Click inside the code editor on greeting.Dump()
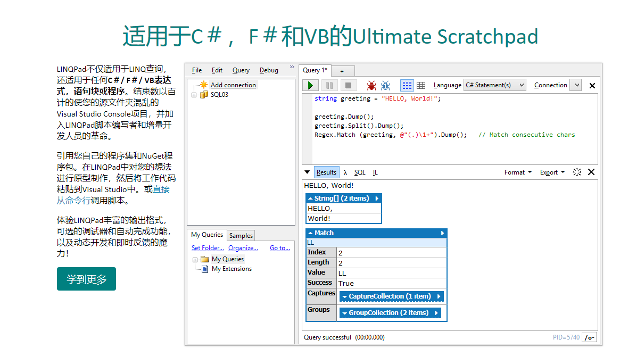The width and height of the screenshot is (620, 364). coord(344,117)
